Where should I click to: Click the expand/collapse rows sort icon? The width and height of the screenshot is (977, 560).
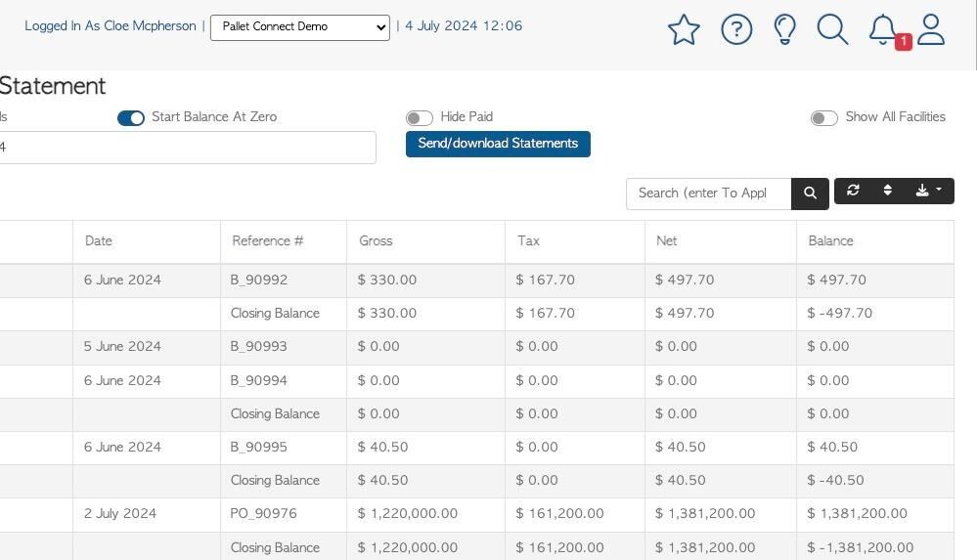point(887,191)
